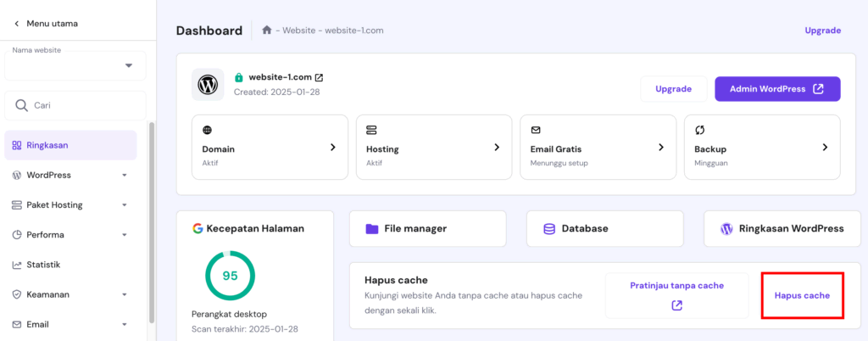Viewport: 868px width, 341px height.
Task: Click the Admin WordPress button
Action: (777, 89)
